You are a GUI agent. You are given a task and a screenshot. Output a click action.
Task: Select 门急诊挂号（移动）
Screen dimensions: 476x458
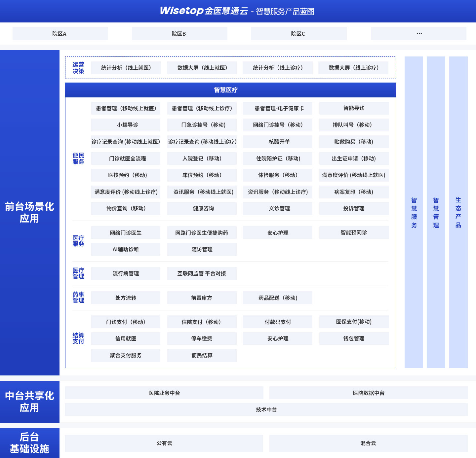(202, 125)
